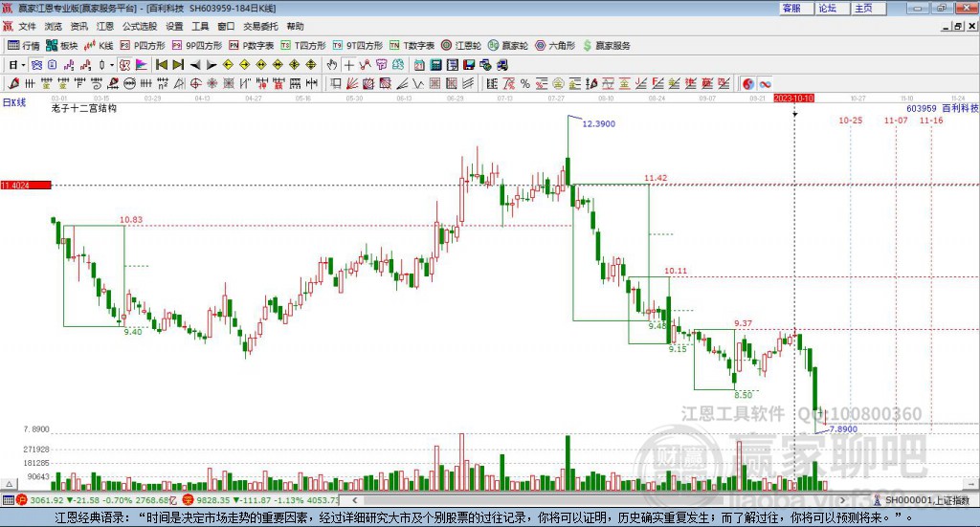Click the percent % tool icon
Screen dimensions: 980x527
pyautogui.click(x=525, y=83)
